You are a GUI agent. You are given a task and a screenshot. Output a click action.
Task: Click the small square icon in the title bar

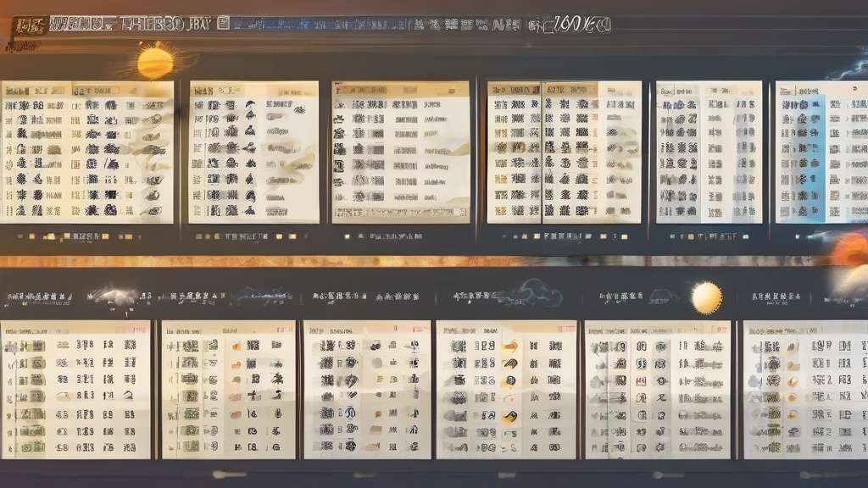(223, 25)
